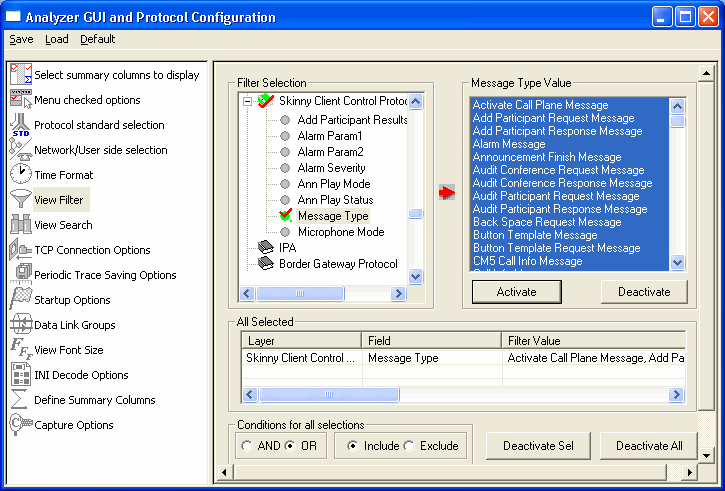Image resolution: width=725 pixels, height=491 pixels.
Task: Click the Data Link Groups icon
Action: coord(21,324)
